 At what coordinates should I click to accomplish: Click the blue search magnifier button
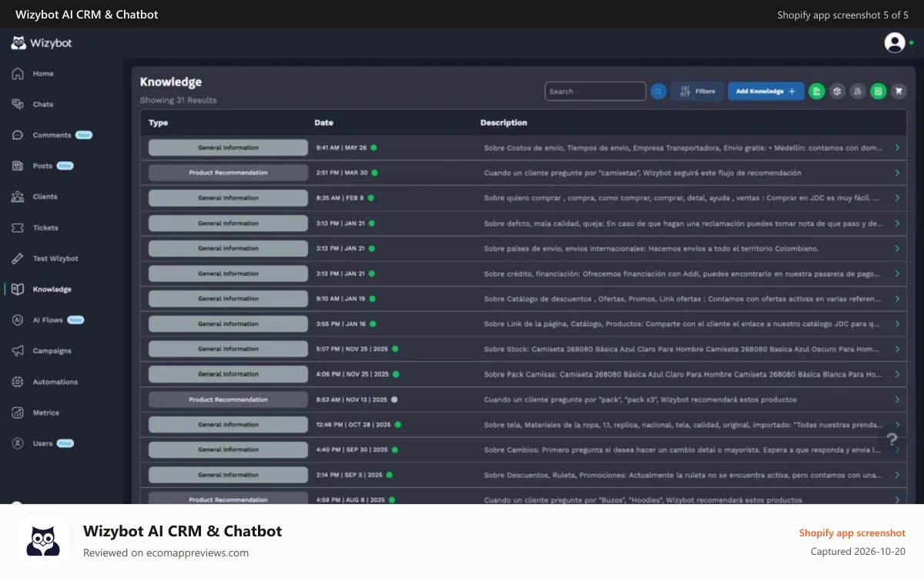pyautogui.click(x=658, y=92)
